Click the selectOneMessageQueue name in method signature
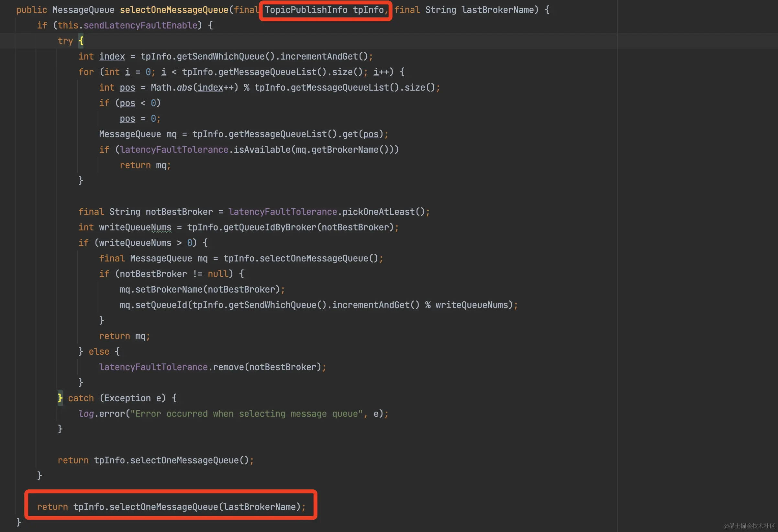The width and height of the screenshot is (778, 532). [174, 10]
